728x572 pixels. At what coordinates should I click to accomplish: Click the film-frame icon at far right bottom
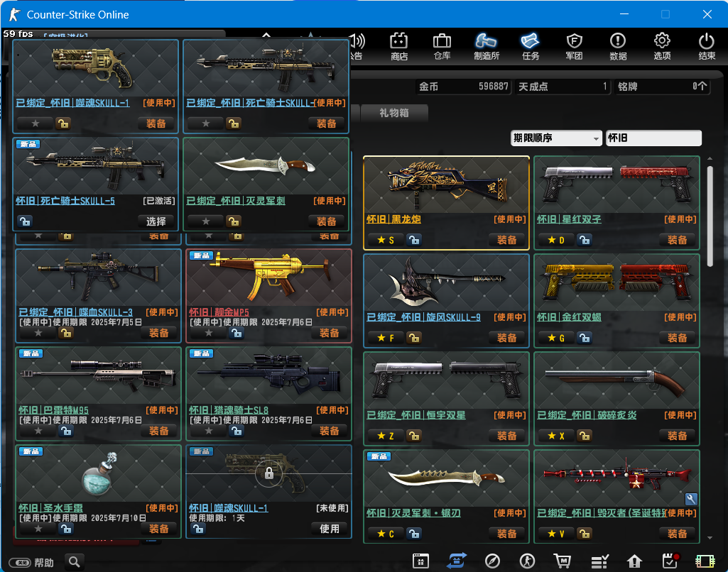705,561
